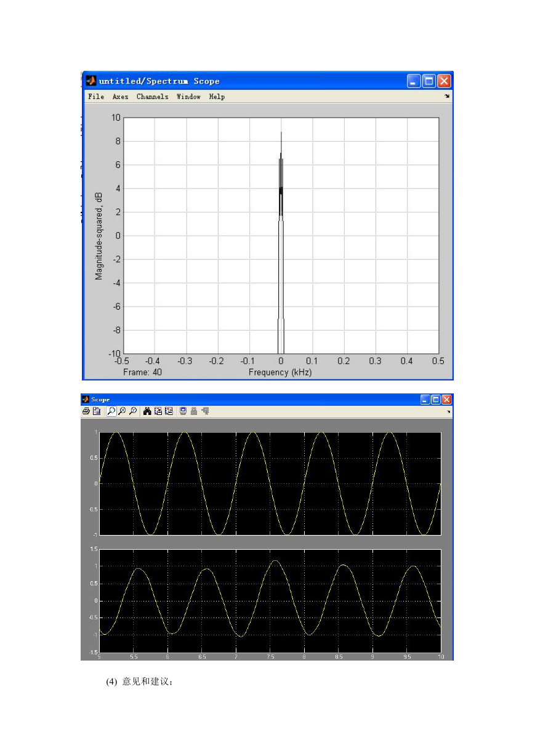The image size is (535, 756).
Task: Maximize the Scope window
Action: 436,400
